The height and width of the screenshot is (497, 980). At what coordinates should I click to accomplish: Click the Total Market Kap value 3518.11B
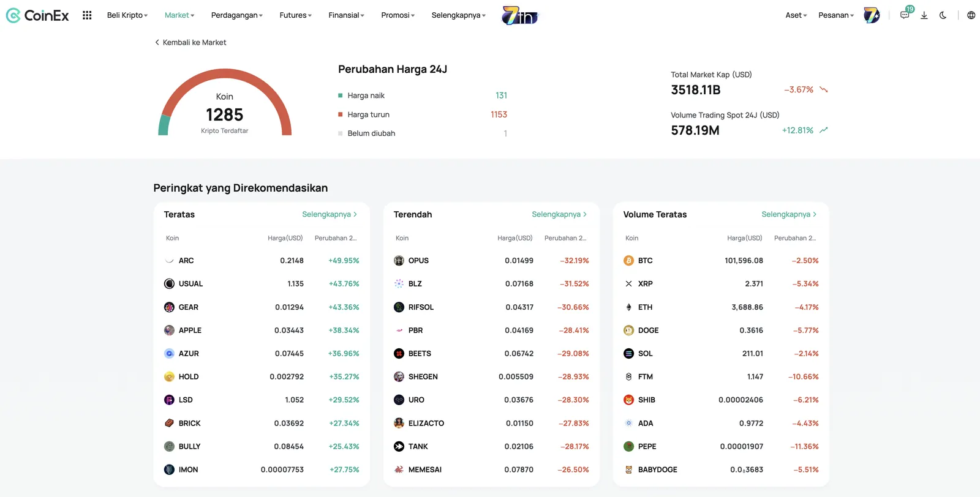pos(696,90)
